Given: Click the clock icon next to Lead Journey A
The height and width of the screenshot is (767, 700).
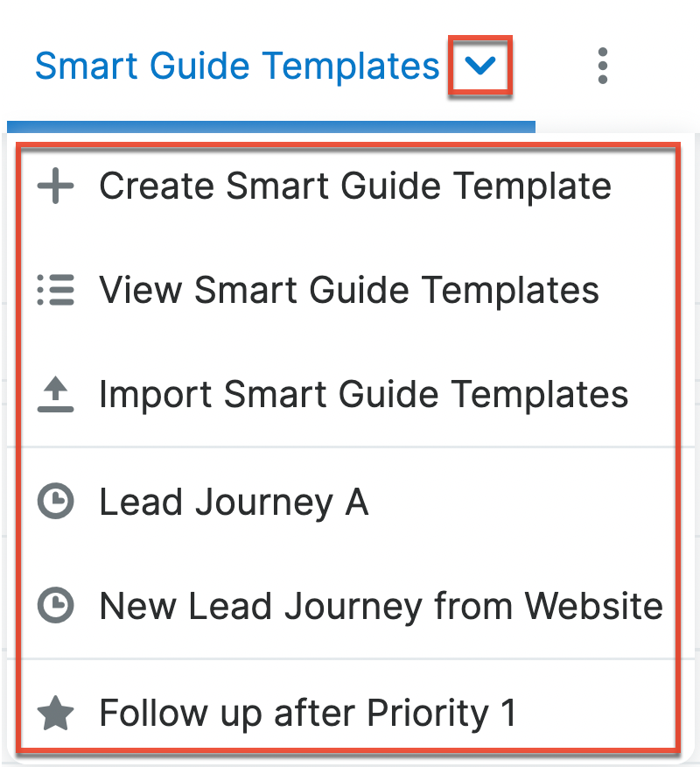Looking at the screenshot, I should pos(56,503).
